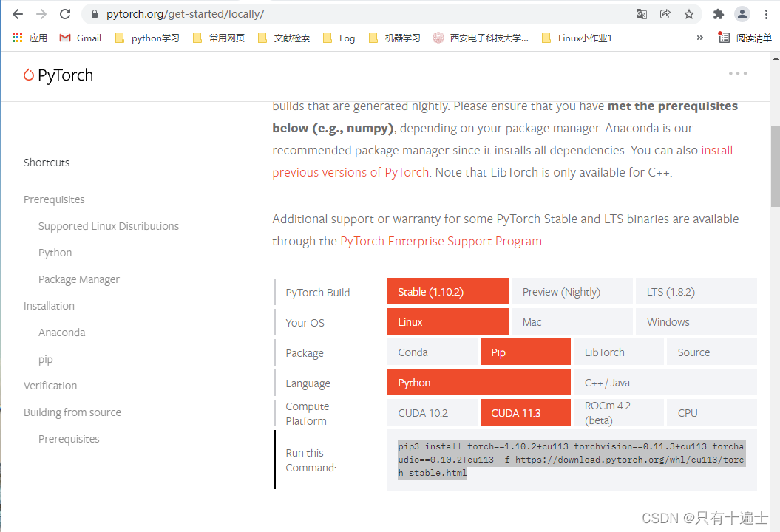Bookmark this page with the star

pyautogui.click(x=689, y=14)
